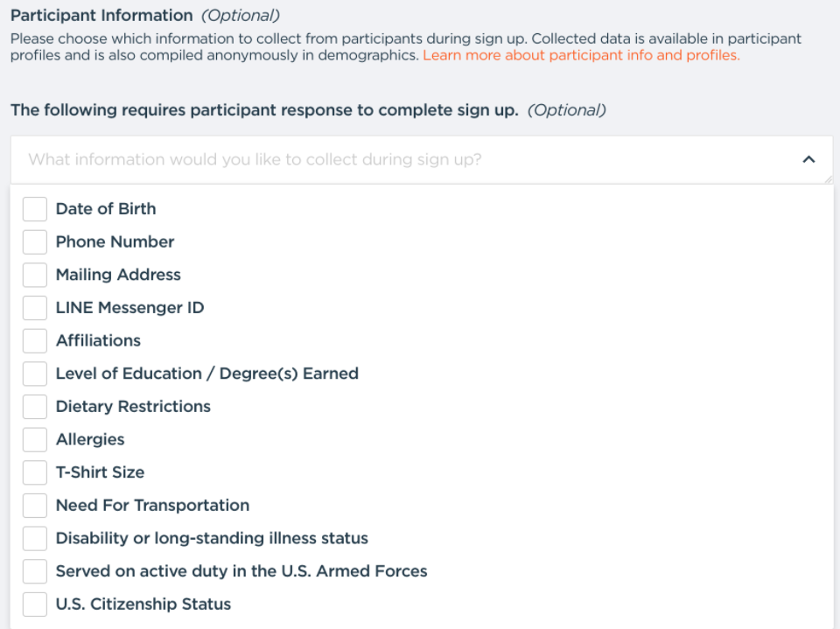This screenshot has width=840, height=629.
Task: Enable the Dietary Restrictions checkbox
Action: click(x=35, y=407)
